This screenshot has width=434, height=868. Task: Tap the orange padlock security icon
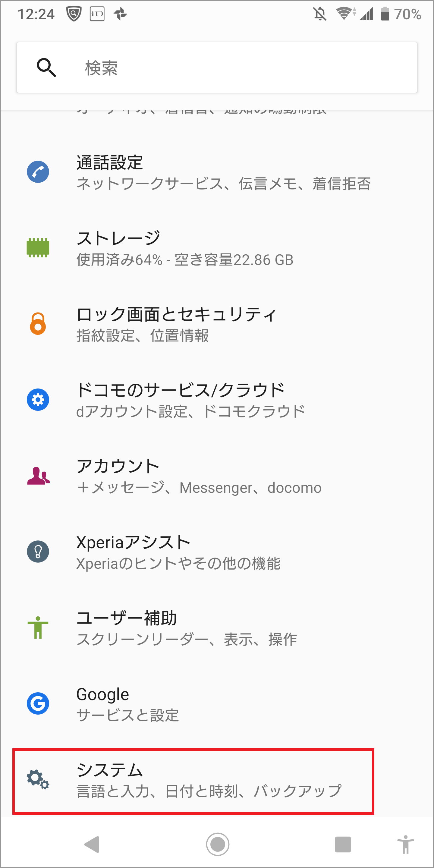(38, 323)
